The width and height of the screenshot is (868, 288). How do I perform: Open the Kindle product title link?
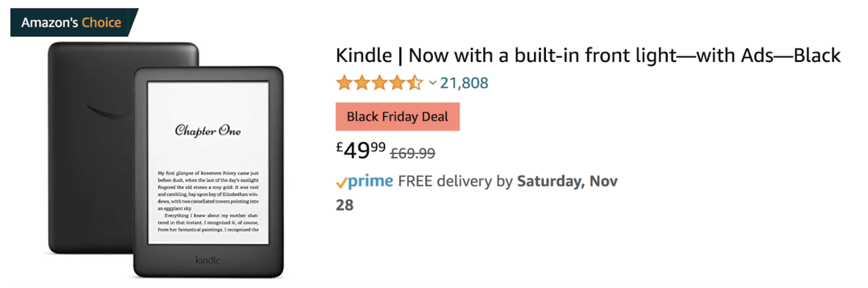coord(588,55)
